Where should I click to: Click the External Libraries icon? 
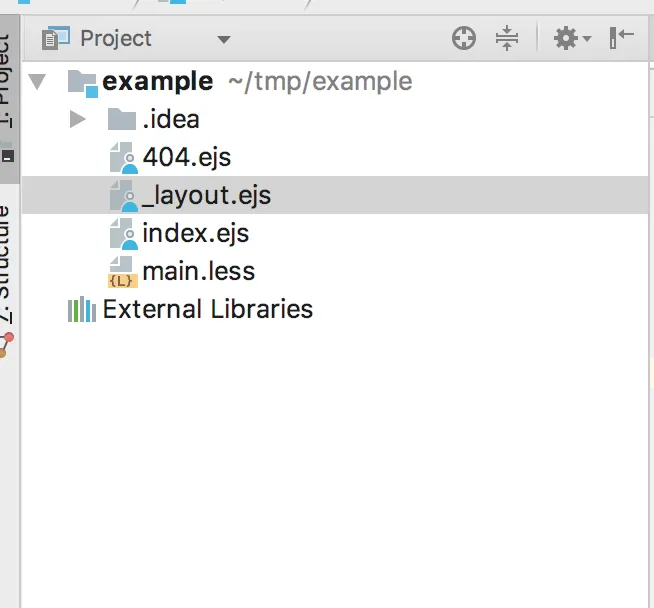point(80,310)
